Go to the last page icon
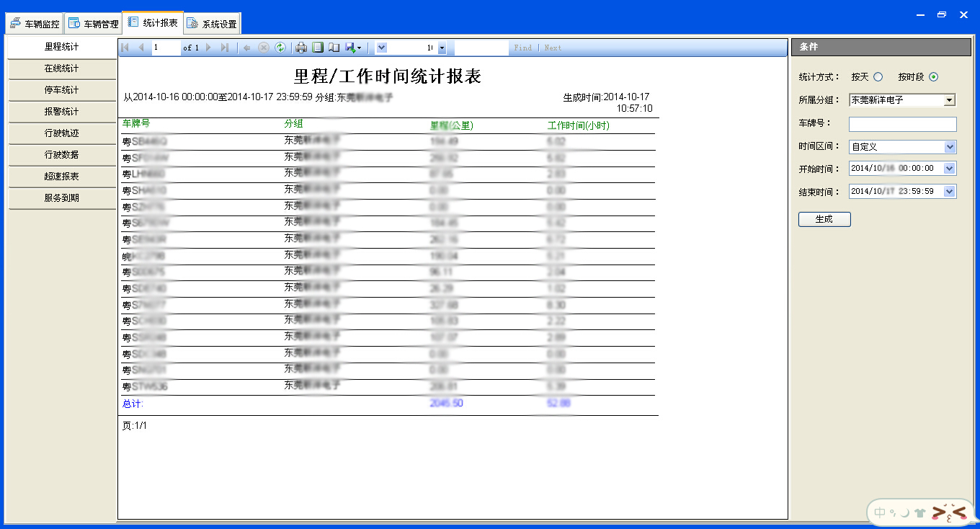980x529 pixels. click(x=225, y=48)
